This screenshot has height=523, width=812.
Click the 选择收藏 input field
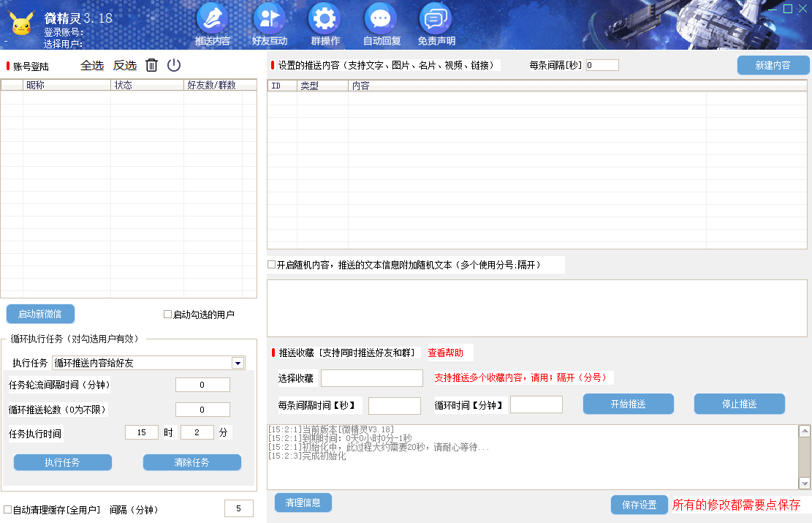(x=372, y=378)
